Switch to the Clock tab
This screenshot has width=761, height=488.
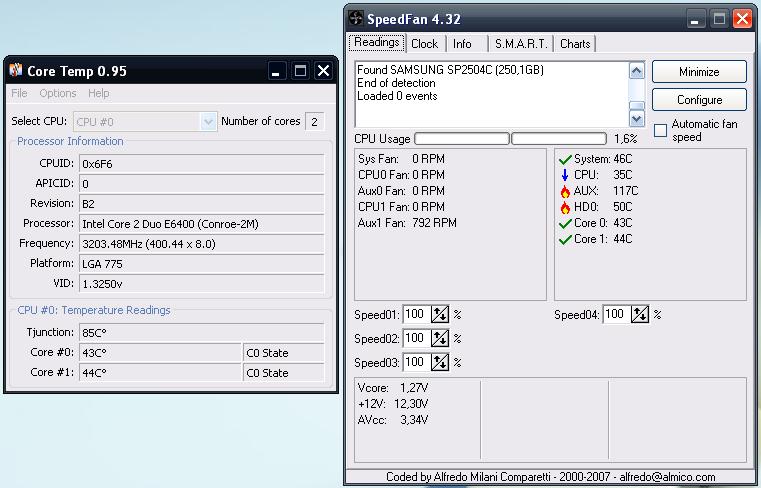click(x=425, y=44)
